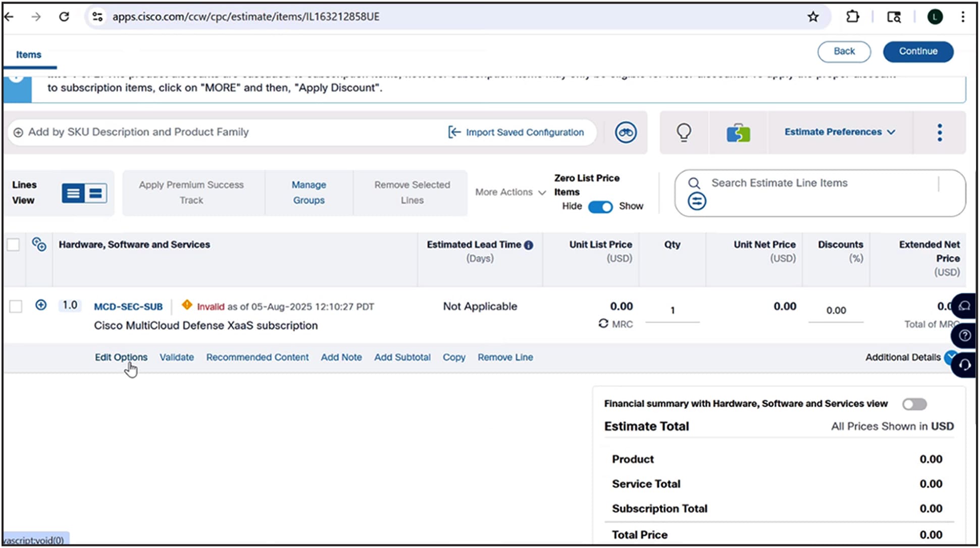Image resolution: width=980 pixels, height=548 pixels.
Task: Click the 'Estimate Total' heading
Action: pos(646,426)
